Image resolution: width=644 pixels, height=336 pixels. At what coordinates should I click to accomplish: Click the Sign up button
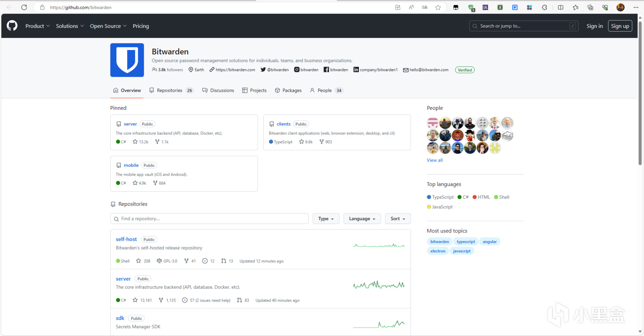(x=620, y=26)
